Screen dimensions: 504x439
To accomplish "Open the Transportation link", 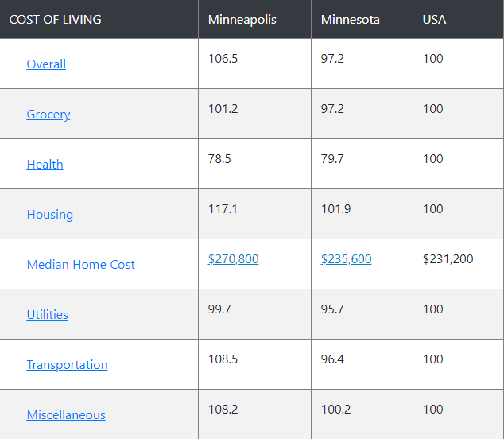I will (x=67, y=365).
